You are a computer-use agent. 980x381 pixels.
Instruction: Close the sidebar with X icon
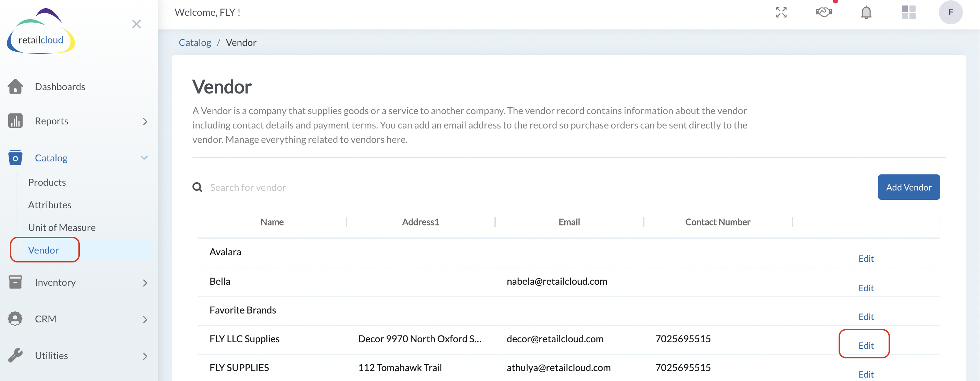(x=137, y=24)
